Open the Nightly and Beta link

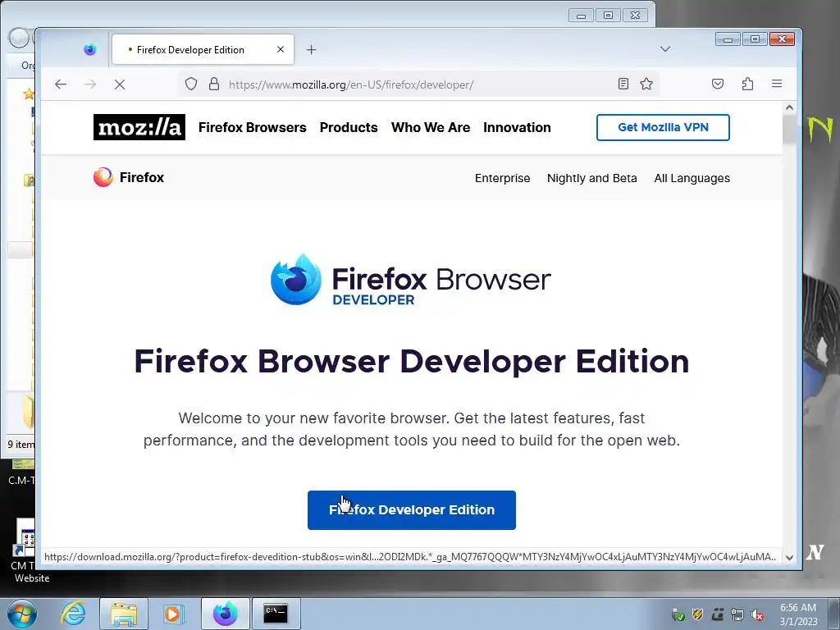(x=592, y=178)
